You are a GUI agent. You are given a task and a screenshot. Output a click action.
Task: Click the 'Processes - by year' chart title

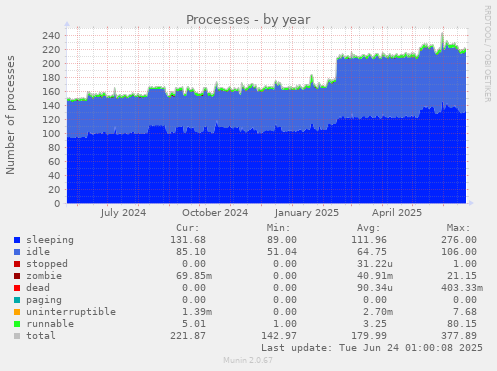click(248, 20)
